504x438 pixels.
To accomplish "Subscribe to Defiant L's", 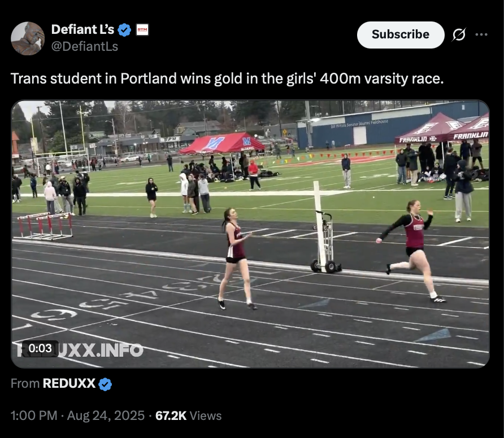I will tap(401, 34).
